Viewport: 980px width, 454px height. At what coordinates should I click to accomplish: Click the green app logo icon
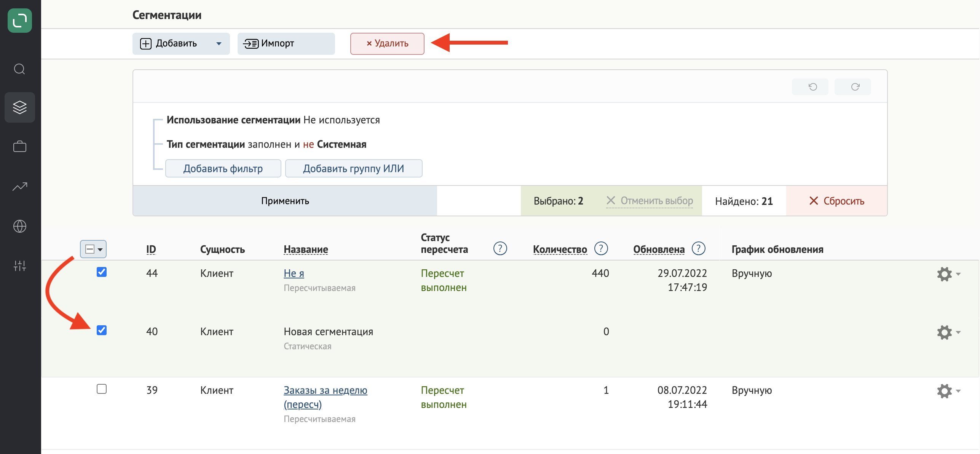tap(20, 21)
